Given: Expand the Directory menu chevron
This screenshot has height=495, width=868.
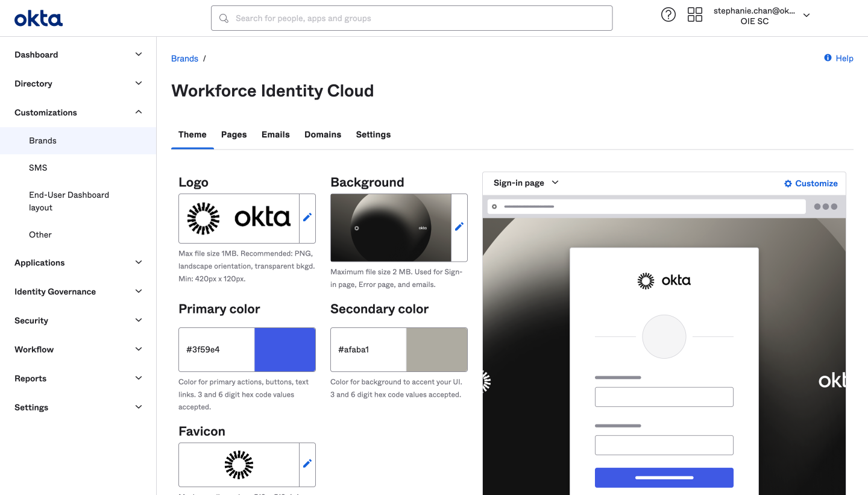Looking at the screenshot, I should point(139,83).
